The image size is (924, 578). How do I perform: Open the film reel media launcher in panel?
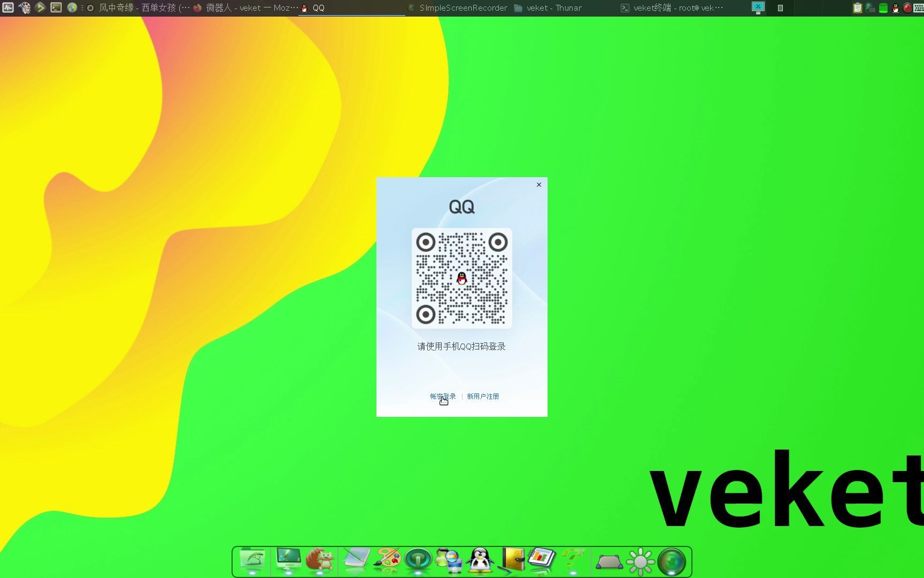[x=24, y=7]
